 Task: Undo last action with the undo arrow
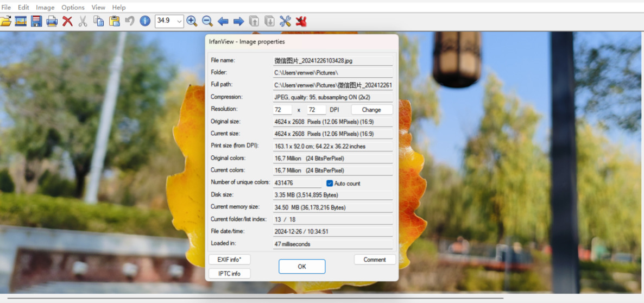point(129,21)
